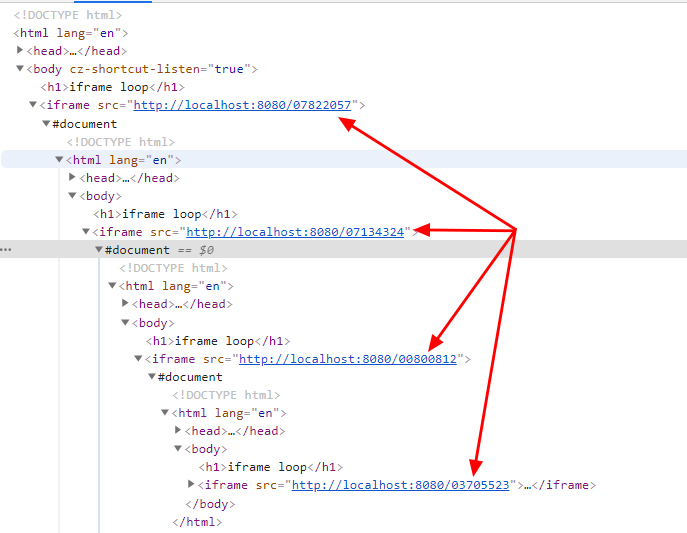Viewport: 687px width, 533px height.
Task: Collapse the iframe node with src 00800812
Action: (139, 359)
